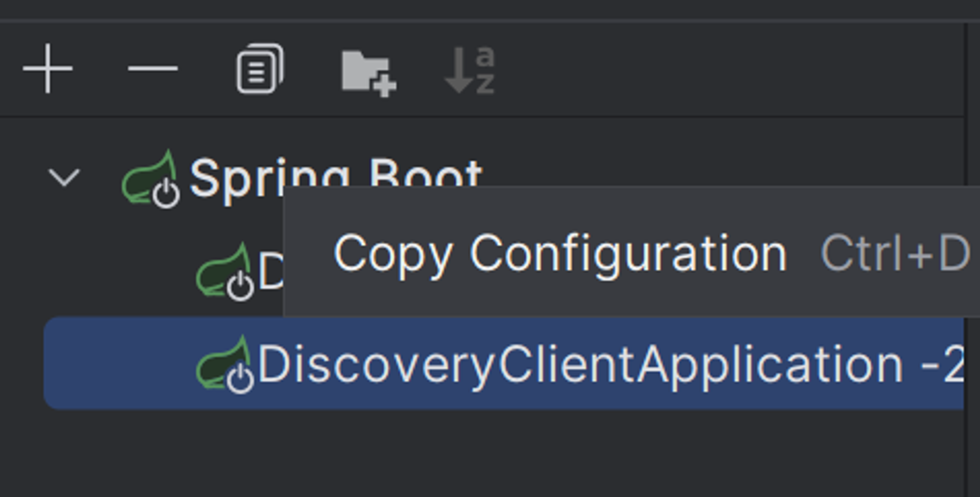Click the Spring Boot leaf icon
The image size is (980, 497).
(x=151, y=179)
